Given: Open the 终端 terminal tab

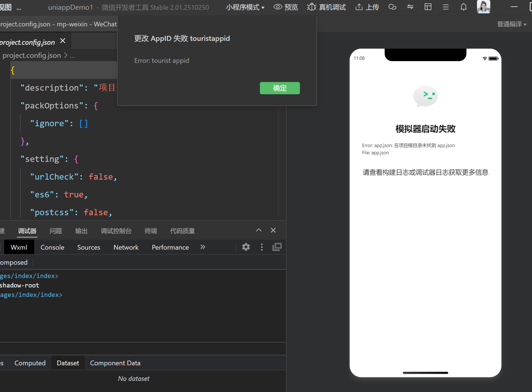Looking at the screenshot, I should tap(151, 231).
